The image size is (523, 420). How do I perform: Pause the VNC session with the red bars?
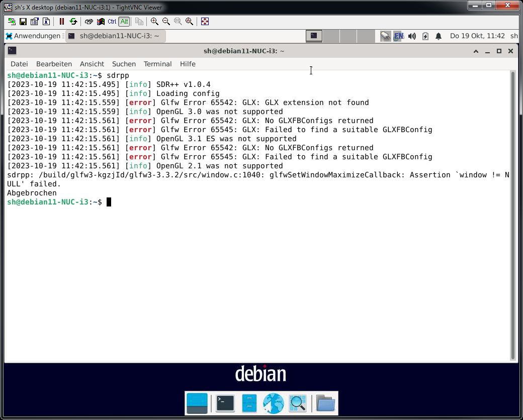click(61, 22)
